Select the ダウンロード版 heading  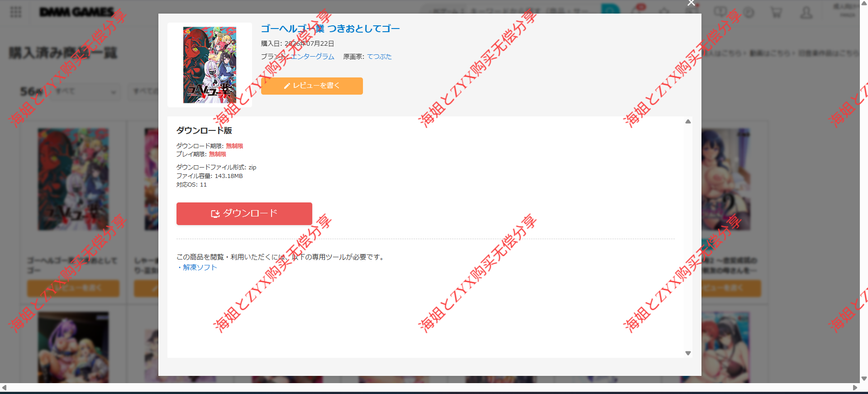click(x=204, y=130)
